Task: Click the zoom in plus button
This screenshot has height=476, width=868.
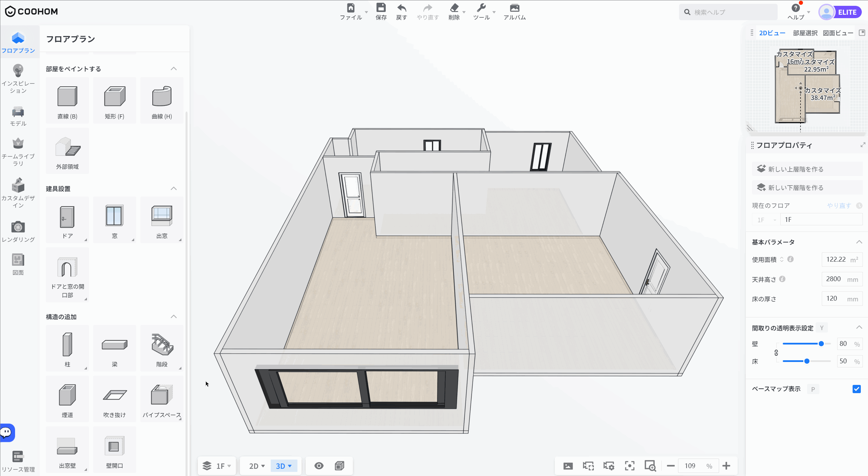Action: [726, 466]
